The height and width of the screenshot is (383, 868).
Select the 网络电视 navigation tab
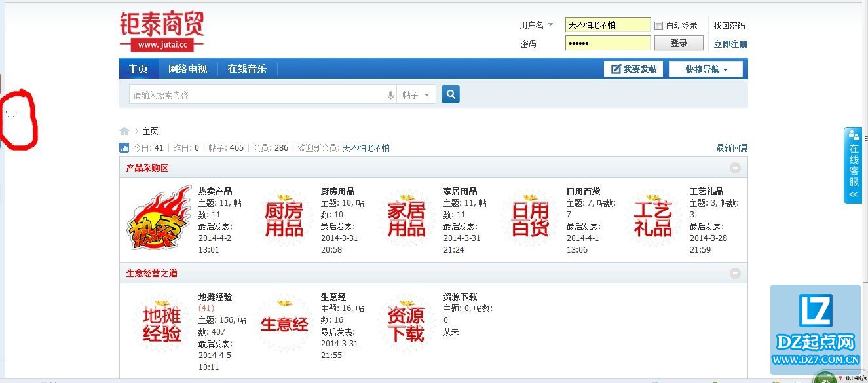pos(187,69)
